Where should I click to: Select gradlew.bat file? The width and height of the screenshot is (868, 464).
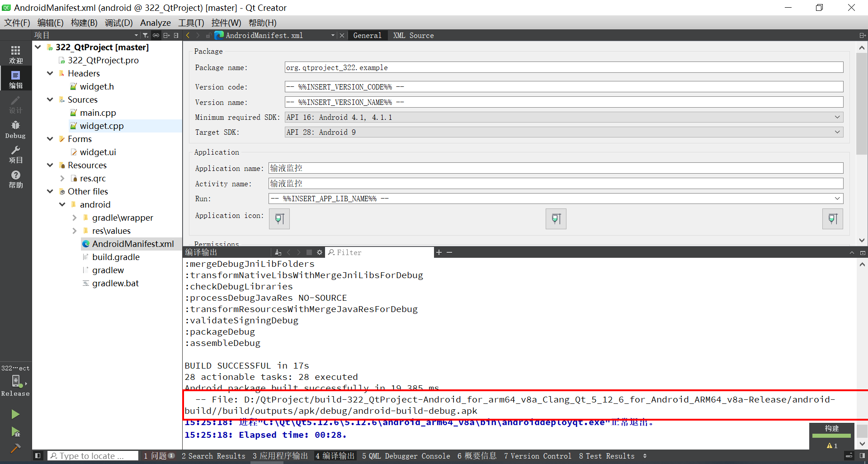point(115,283)
